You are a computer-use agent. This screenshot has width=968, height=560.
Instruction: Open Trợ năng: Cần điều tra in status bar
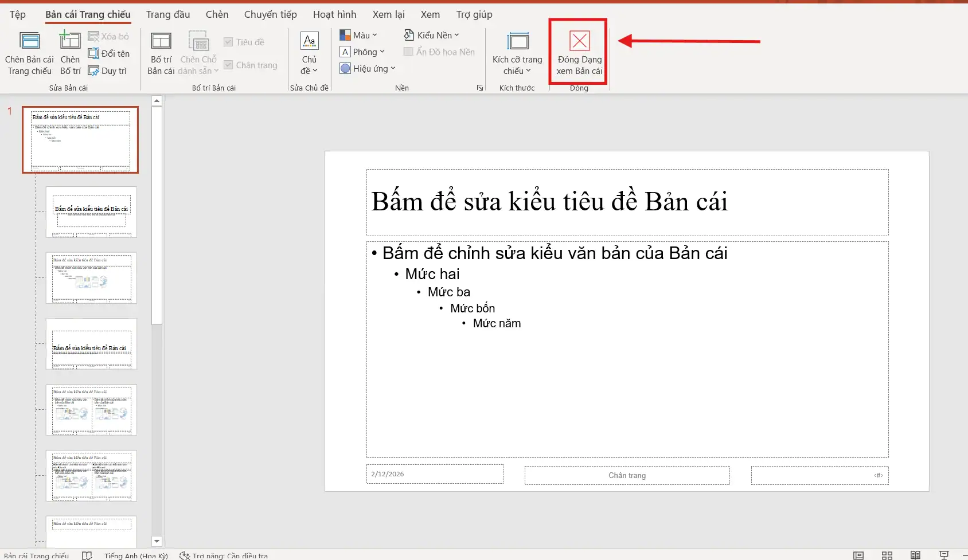pyautogui.click(x=224, y=555)
